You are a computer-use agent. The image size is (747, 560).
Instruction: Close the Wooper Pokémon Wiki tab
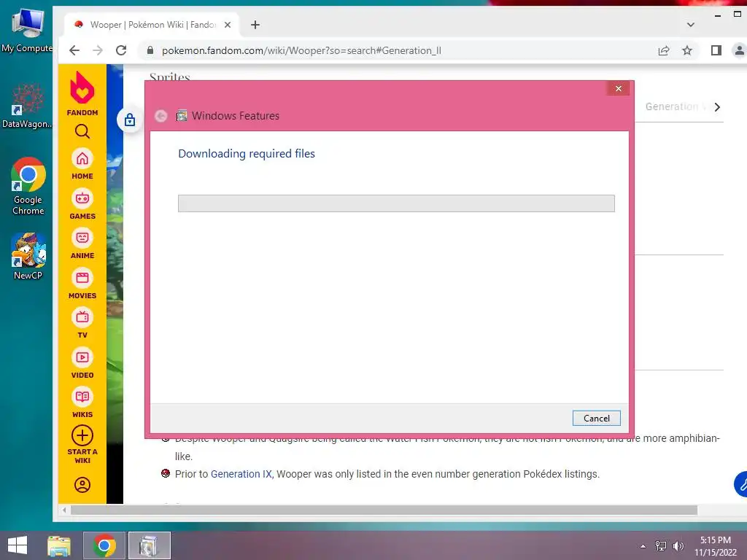coord(228,25)
